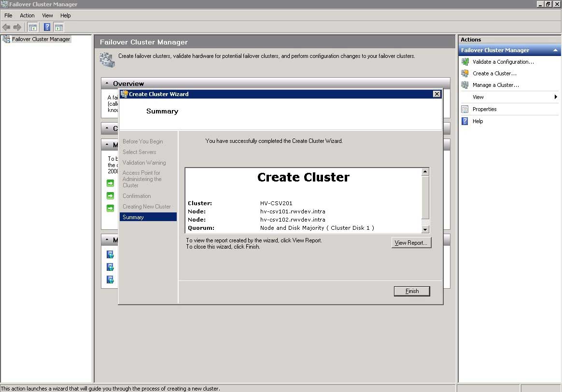
Task: Select Failover Cluster Manager tree node
Action: (41, 39)
